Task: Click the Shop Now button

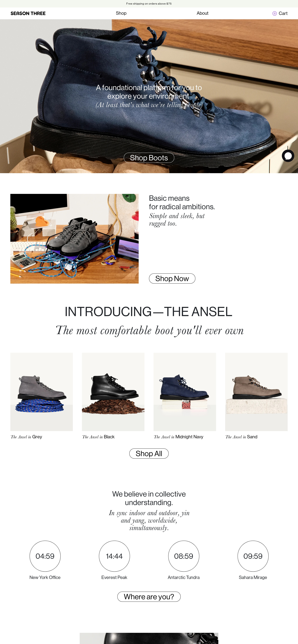Action: (172, 279)
